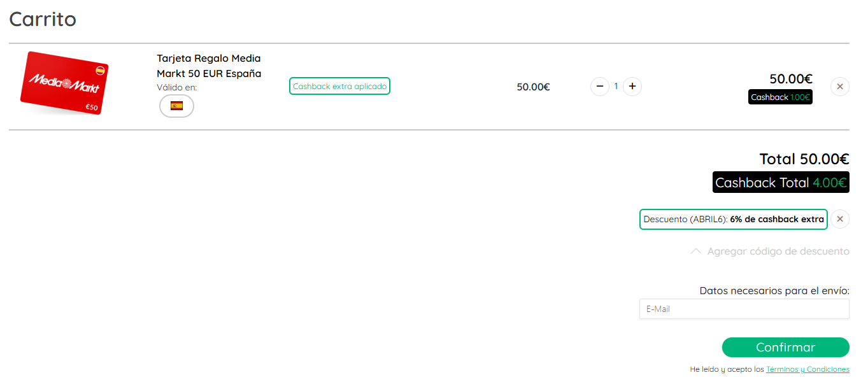Click the Carrito heading
The width and height of the screenshot is (868, 382).
coord(43,19)
